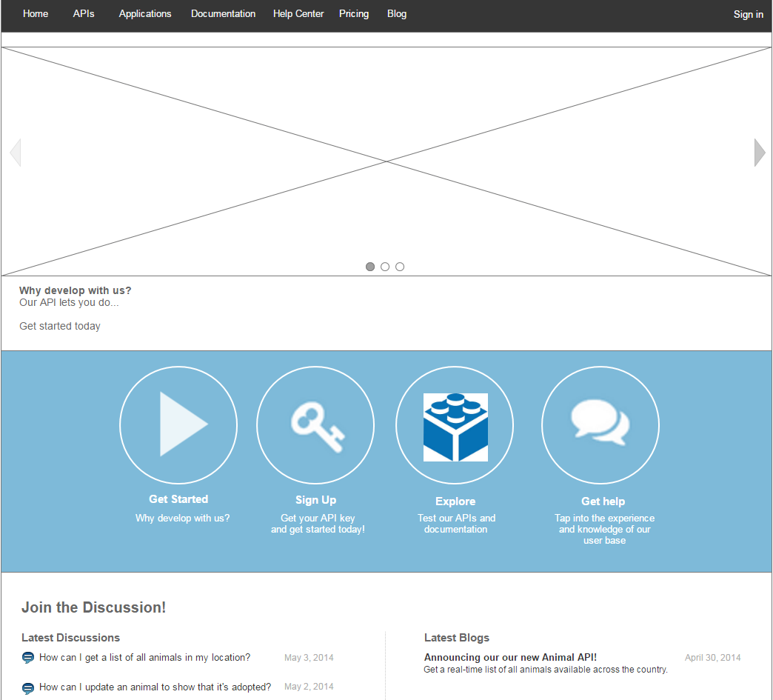Open the Get started today link
This screenshot has width=773, height=700.
pyautogui.click(x=60, y=326)
